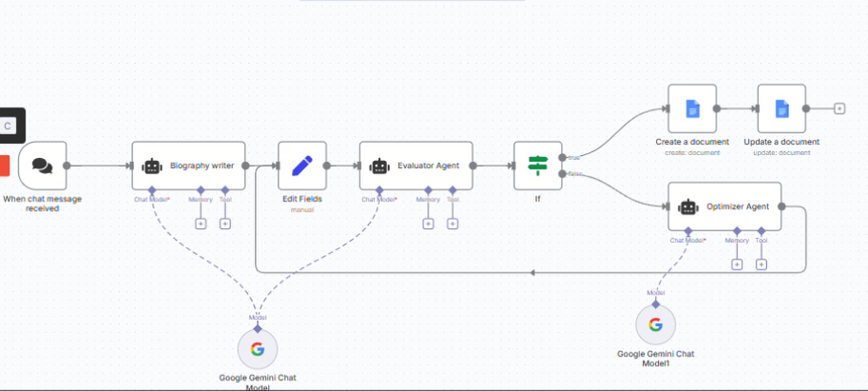Open the Evaluator Agent node

point(415,166)
